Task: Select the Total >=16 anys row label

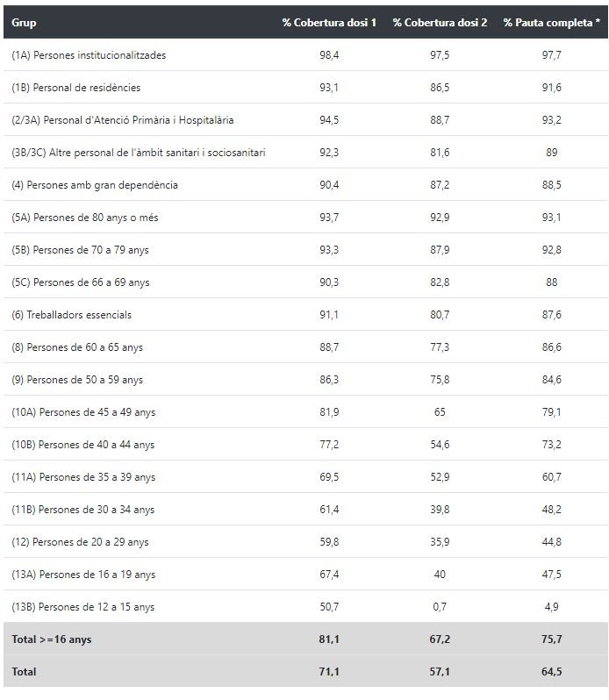Action: coord(52,639)
